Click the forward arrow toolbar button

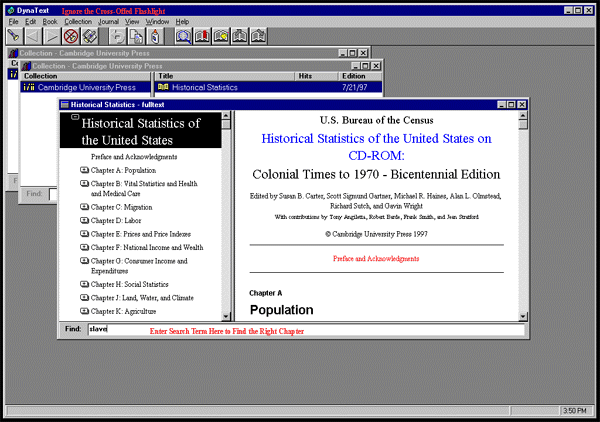[52, 36]
